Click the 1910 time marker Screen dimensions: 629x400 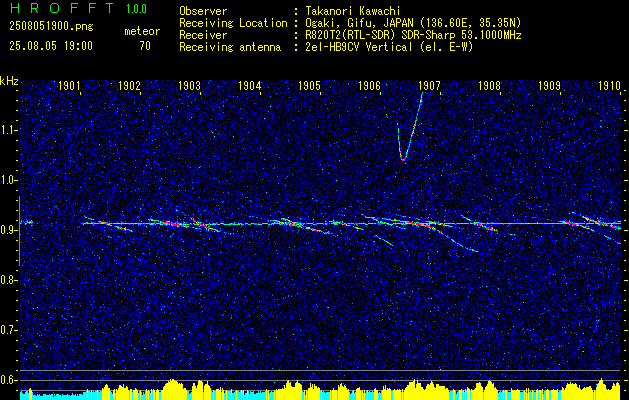[609, 85]
